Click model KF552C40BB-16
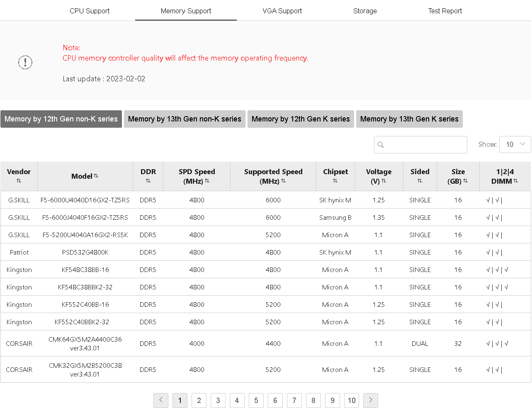532x408 pixels. coord(85,305)
